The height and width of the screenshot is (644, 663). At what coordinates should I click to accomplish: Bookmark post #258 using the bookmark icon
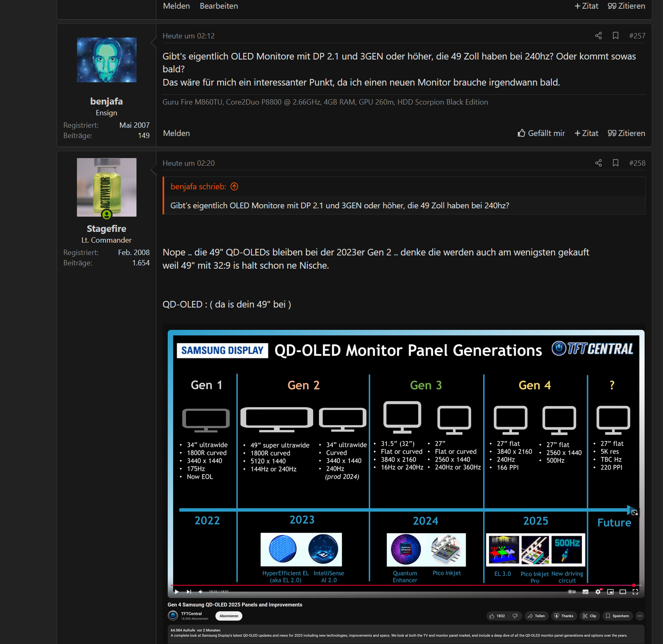point(615,163)
